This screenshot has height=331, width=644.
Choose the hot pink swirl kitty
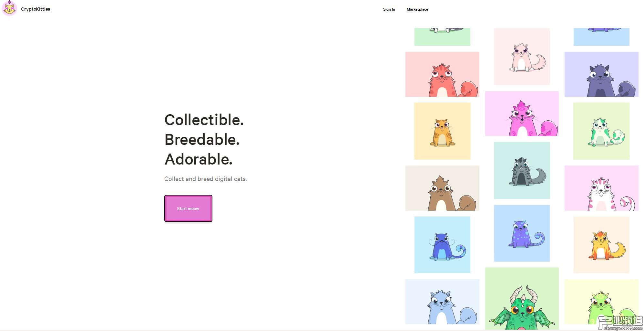522,114
